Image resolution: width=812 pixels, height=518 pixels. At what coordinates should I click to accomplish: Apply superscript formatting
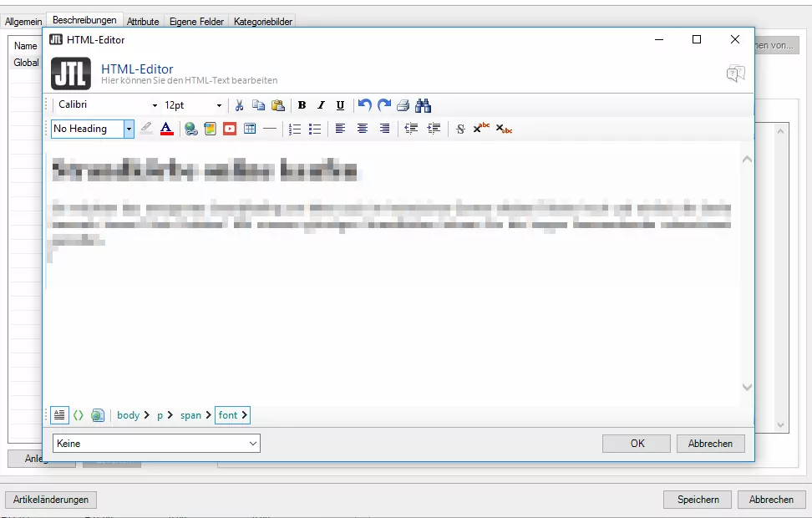click(480, 128)
